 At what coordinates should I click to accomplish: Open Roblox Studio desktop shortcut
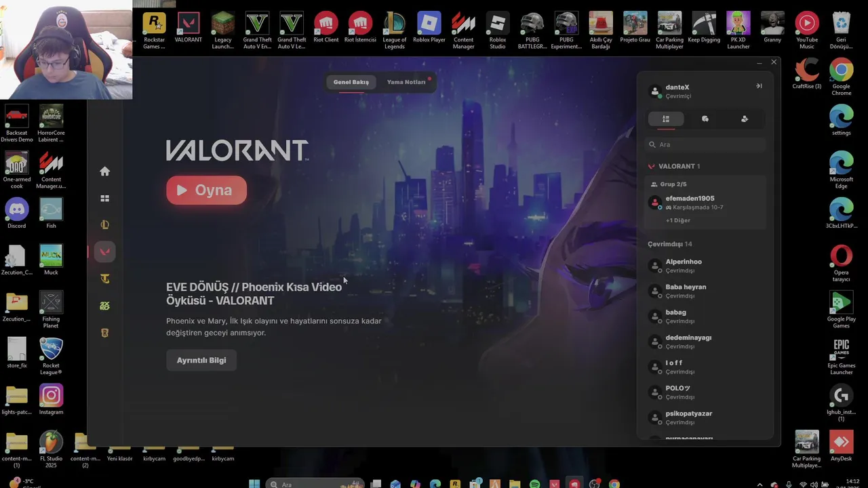click(x=498, y=30)
